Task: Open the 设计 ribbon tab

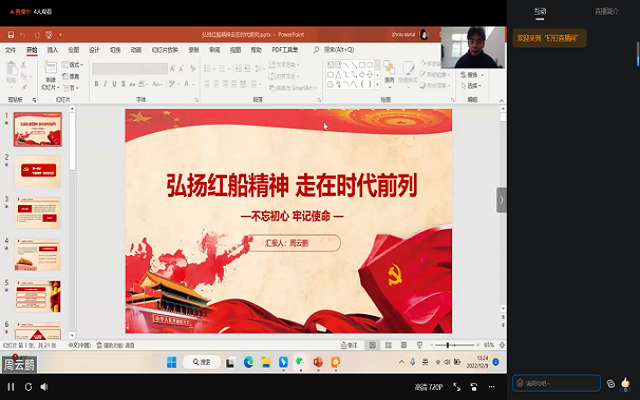Action: tap(94, 50)
